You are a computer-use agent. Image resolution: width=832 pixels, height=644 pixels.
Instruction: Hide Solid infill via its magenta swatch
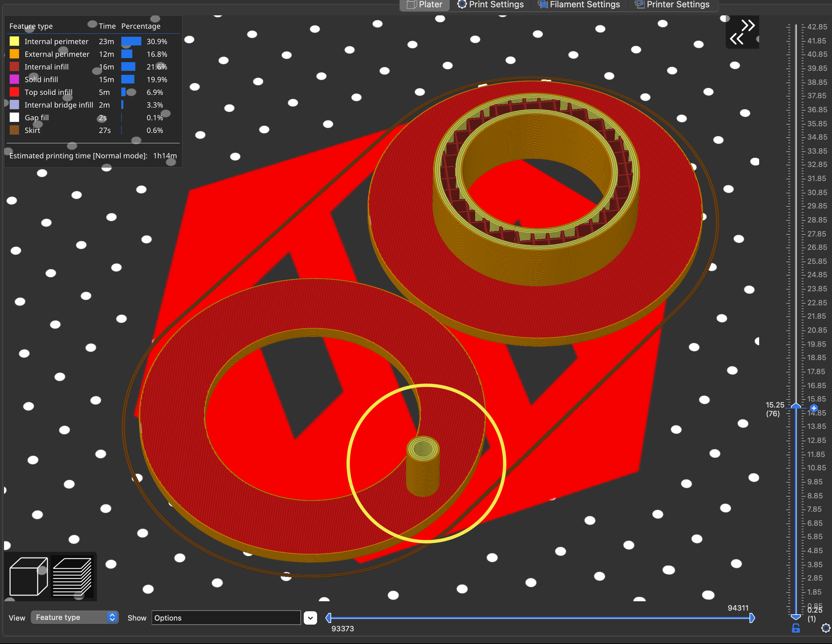[x=14, y=79]
